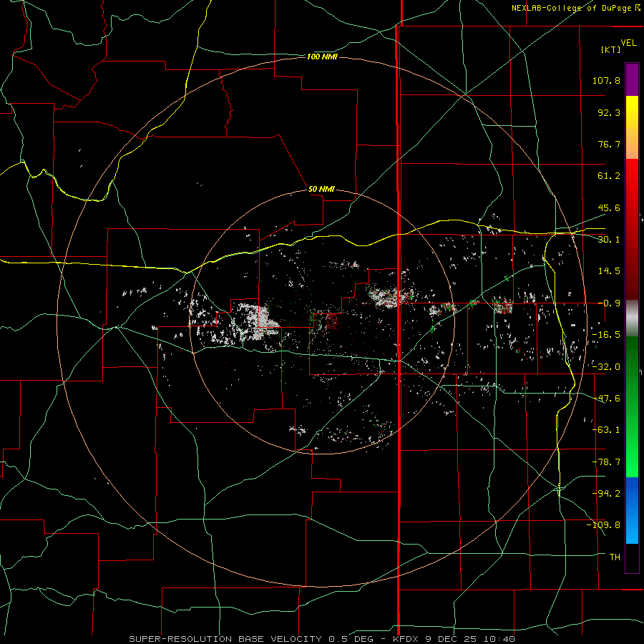Click the purple segment of the velocity color bar
This screenshot has width=644, height=644.
coord(632,80)
